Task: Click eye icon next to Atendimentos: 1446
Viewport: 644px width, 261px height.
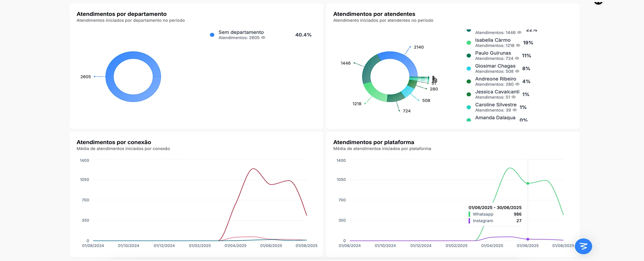Action: 519,33
